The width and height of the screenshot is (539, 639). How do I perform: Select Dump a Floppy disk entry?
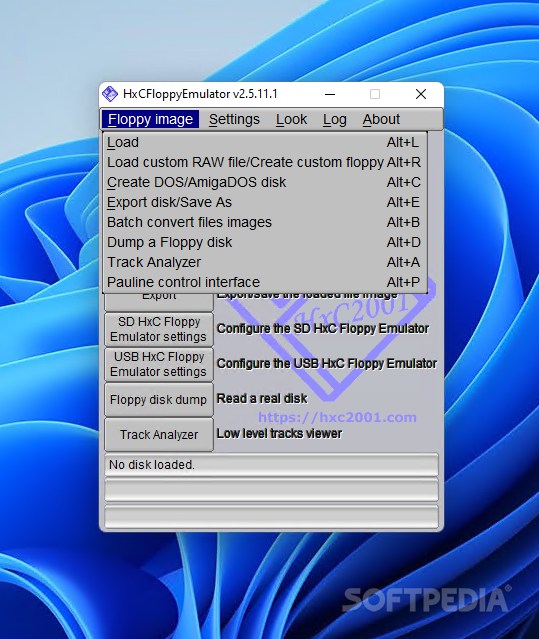(265, 242)
